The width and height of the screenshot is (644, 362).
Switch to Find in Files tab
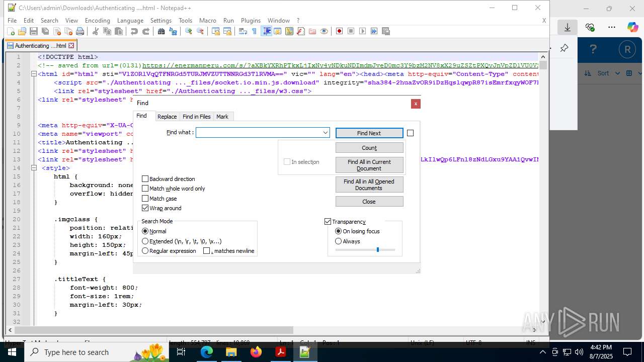click(x=196, y=117)
